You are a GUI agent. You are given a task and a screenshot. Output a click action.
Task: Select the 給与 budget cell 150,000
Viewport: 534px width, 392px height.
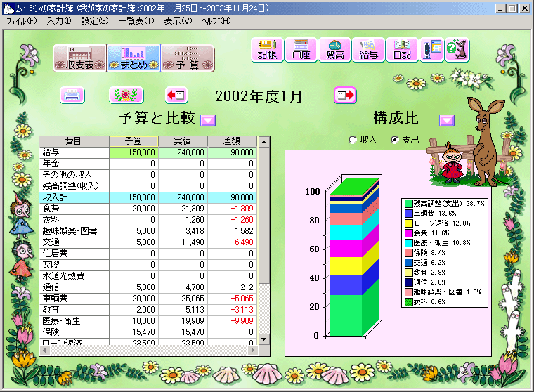(133, 152)
